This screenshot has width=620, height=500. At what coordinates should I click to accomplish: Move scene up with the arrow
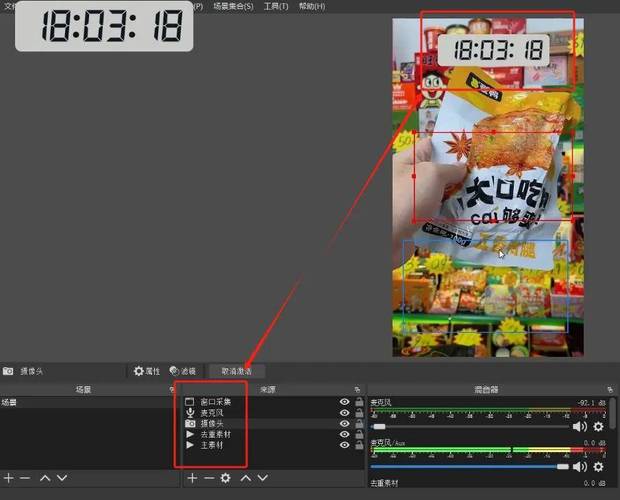pos(45,478)
